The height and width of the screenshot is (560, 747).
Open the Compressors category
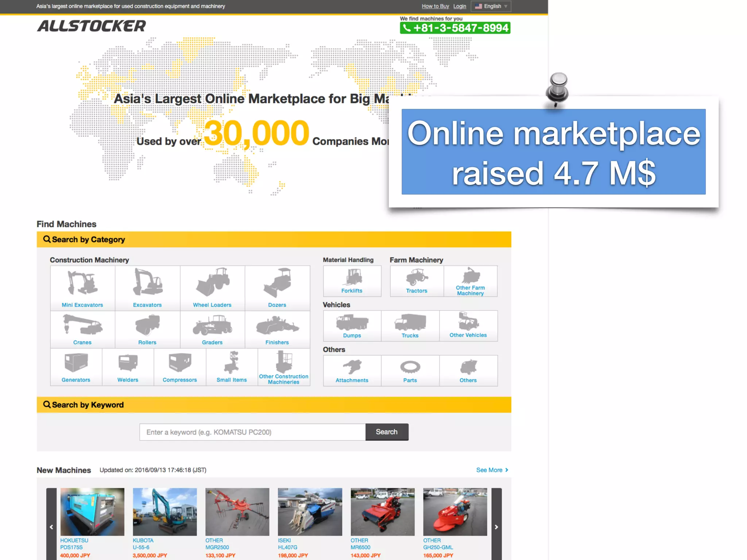pos(180,367)
